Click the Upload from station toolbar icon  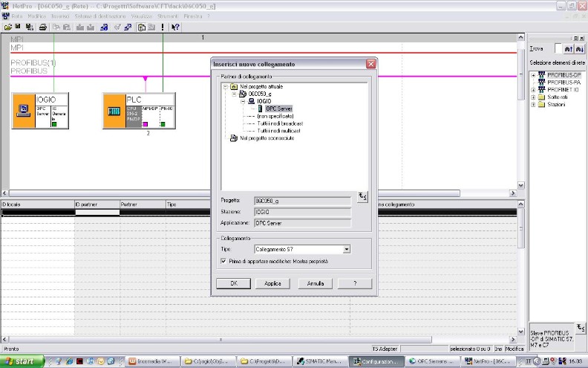pos(91,27)
